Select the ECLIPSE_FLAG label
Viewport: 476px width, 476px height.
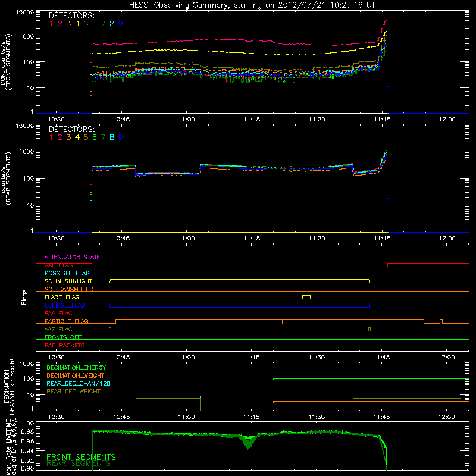[65, 305]
